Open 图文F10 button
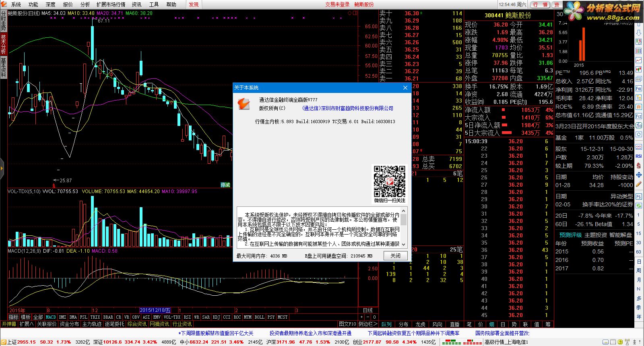Screen dimensions: 644x346 [x=347, y=324]
